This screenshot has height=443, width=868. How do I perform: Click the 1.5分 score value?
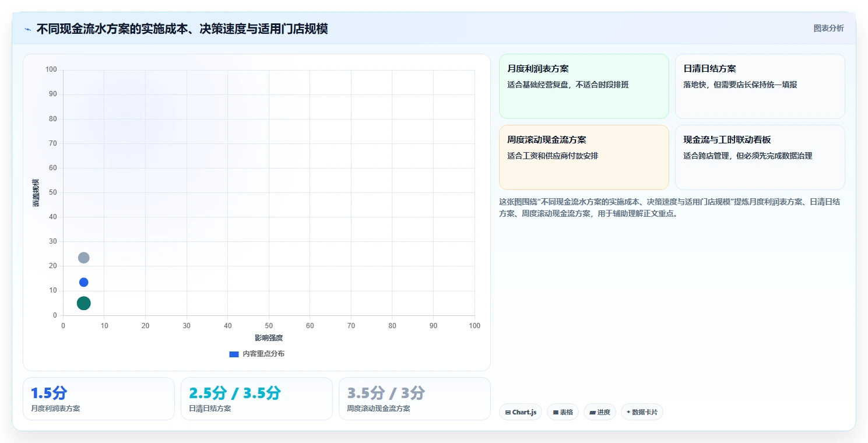point(49,393)
